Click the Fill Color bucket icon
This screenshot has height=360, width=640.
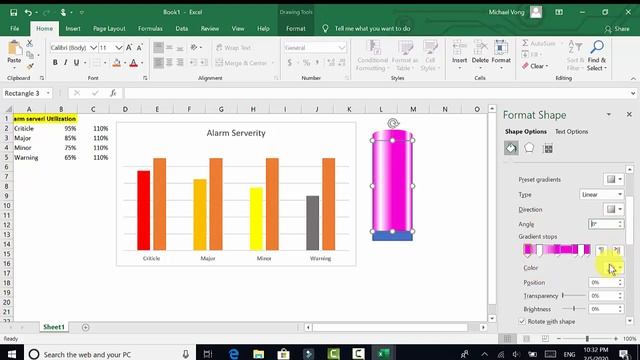pos(116,62)
